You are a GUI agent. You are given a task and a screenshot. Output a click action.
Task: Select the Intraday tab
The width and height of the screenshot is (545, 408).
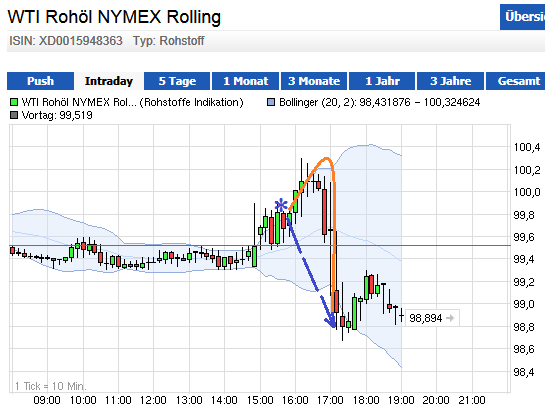(109, 81)
